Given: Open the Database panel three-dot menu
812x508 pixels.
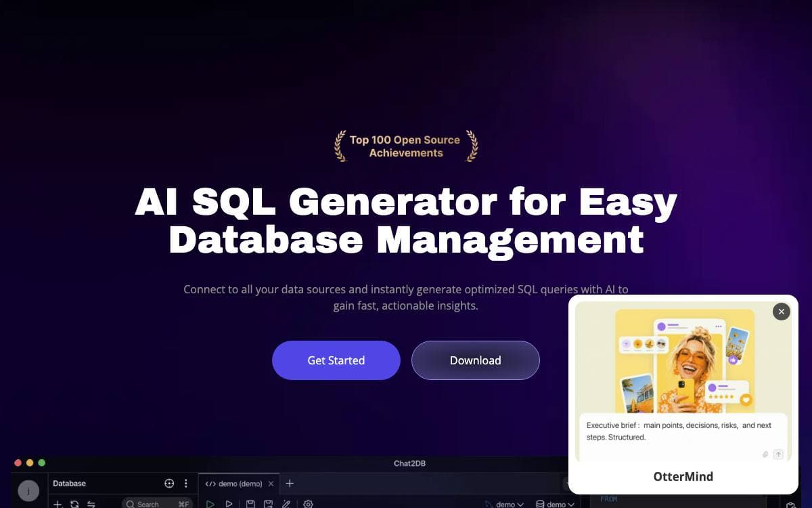Looking at the screenshot, I should pos(186,484).
